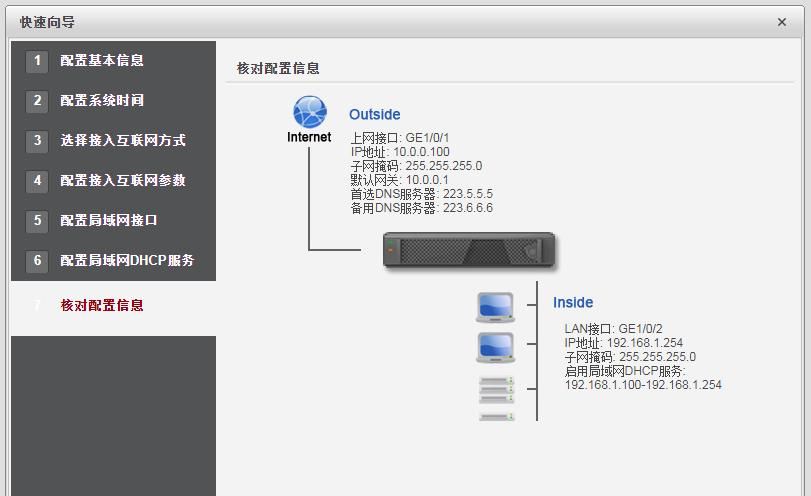
Task: Click the server rack stack icon
Action: tap(497, 390)
